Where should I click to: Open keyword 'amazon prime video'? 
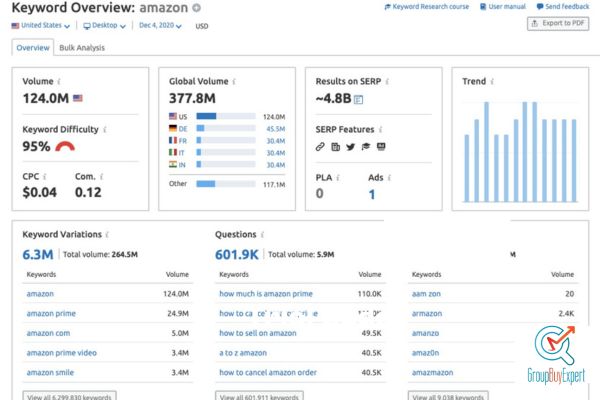click(62, 353)
